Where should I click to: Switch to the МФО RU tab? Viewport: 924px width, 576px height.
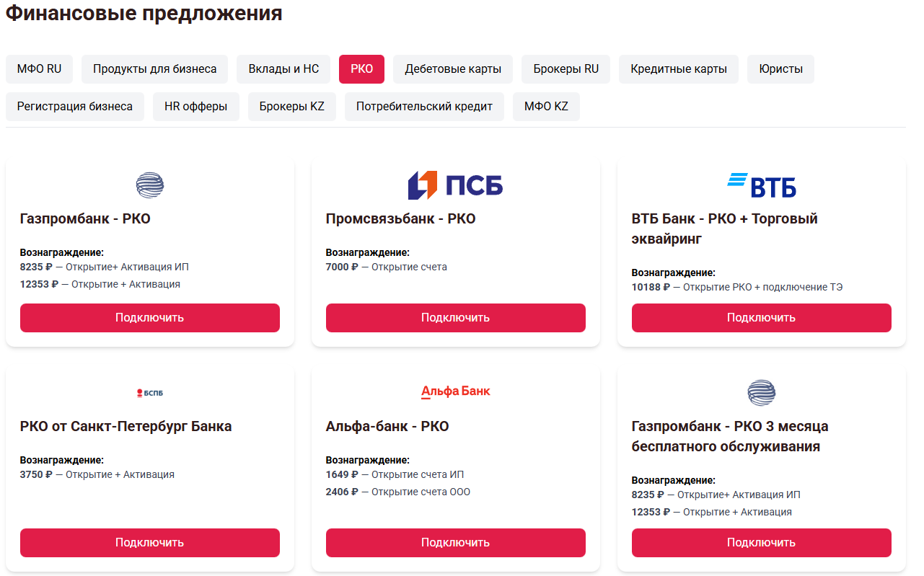(39, 69)
